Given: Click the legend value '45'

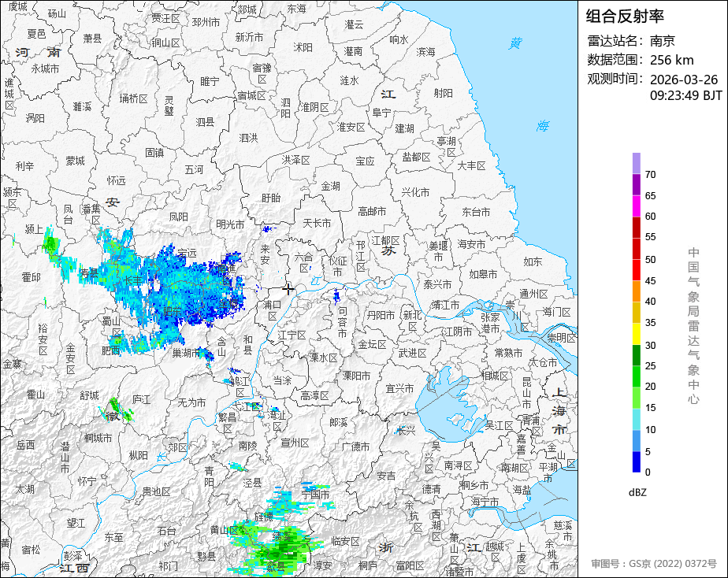Looking at the screenshot, I should click(x=651, y=280).
